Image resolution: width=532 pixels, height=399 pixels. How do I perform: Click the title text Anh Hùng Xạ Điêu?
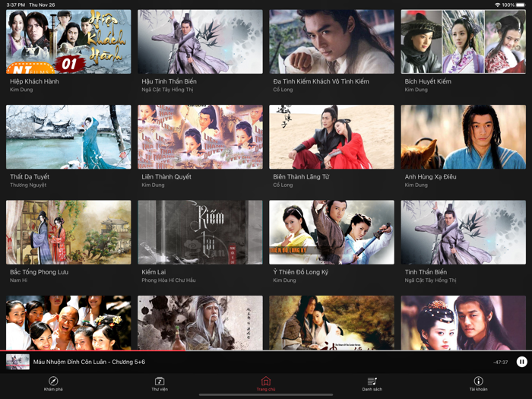430,177
